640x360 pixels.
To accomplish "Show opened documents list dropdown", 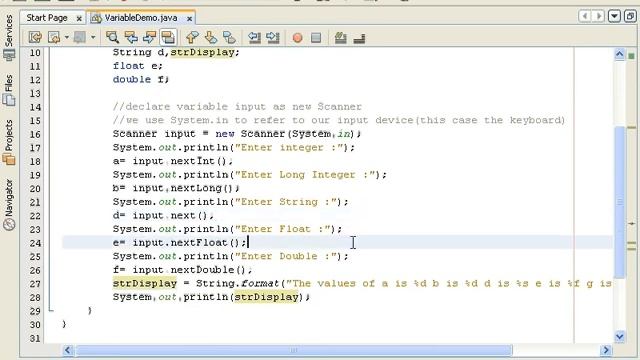I will pyautogui.click(x=614, y=16).
